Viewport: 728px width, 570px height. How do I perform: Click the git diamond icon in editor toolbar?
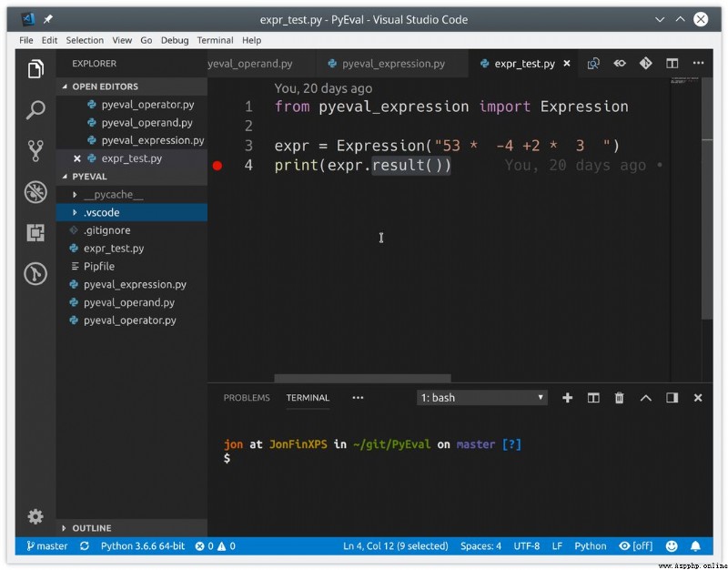pos(645,63)
